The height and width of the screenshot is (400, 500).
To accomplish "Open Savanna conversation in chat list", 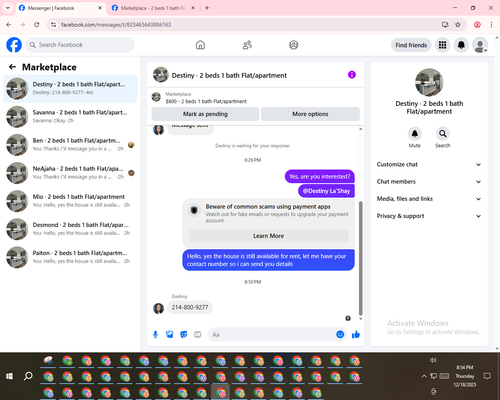I will 70,117.
